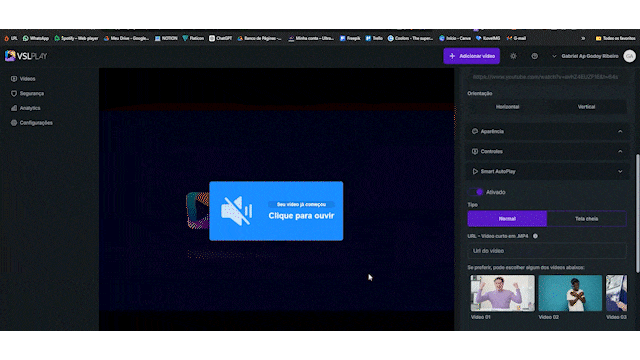Click the user avatar circle
The width and height of the screenshot is (640, 360).
(629, 56)
